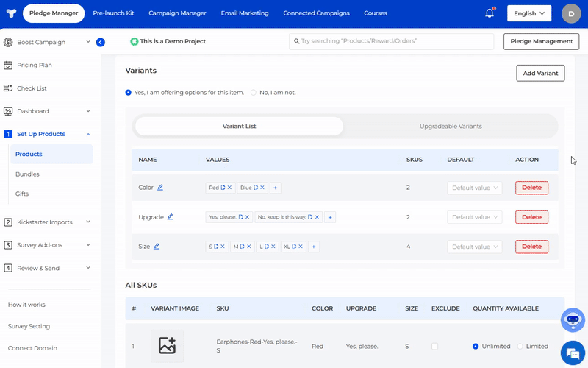Collapse sidebar with the blue arrow button

coord(101,42)
